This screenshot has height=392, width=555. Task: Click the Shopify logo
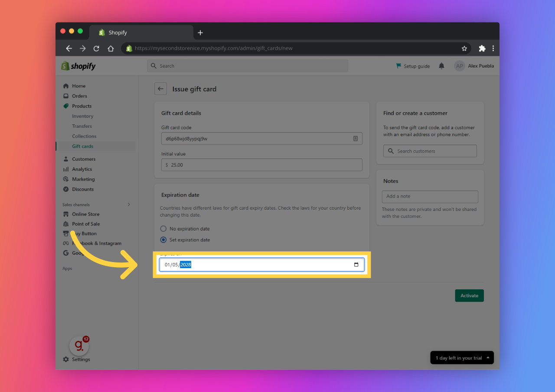pos(78,66)
